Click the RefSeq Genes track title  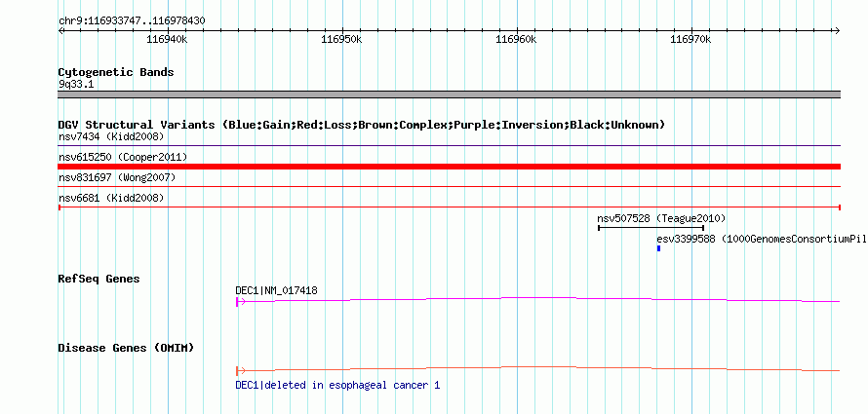pyautogui.click(x=99, y=279)
